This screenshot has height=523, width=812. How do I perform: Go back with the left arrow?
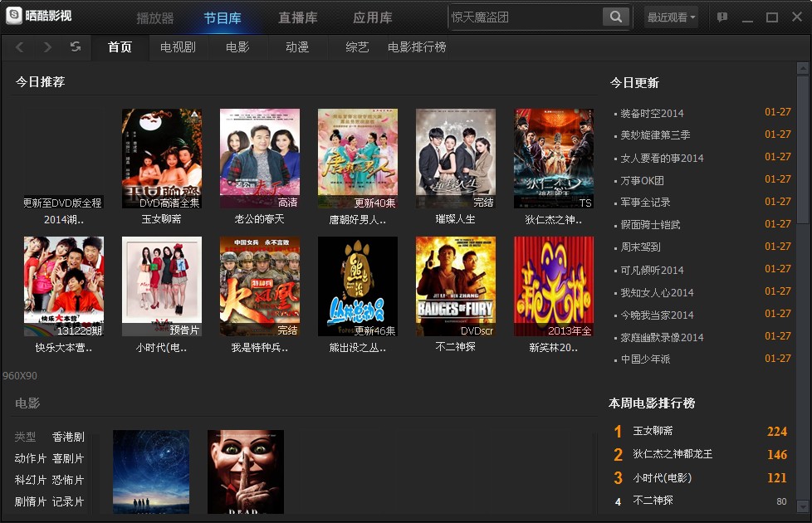click(20, 47)
